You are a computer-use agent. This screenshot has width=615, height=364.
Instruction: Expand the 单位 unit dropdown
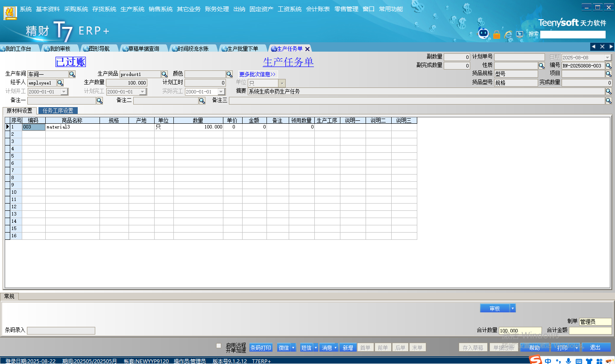tap(282, 83)
